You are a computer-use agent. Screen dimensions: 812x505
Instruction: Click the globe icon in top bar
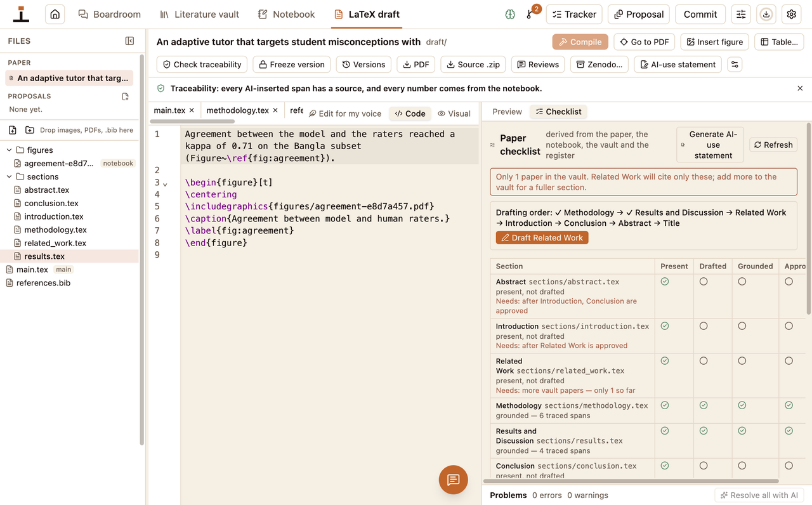(510, 14)
